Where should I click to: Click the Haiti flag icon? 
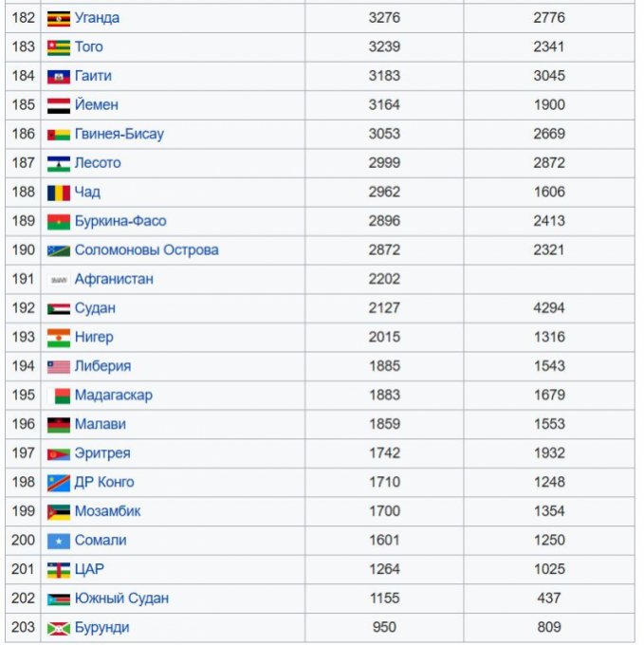tap(59, 76)
